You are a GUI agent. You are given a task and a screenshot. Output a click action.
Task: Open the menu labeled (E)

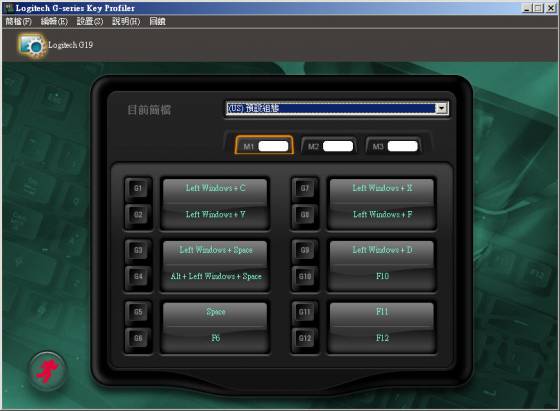pos(54,22)
